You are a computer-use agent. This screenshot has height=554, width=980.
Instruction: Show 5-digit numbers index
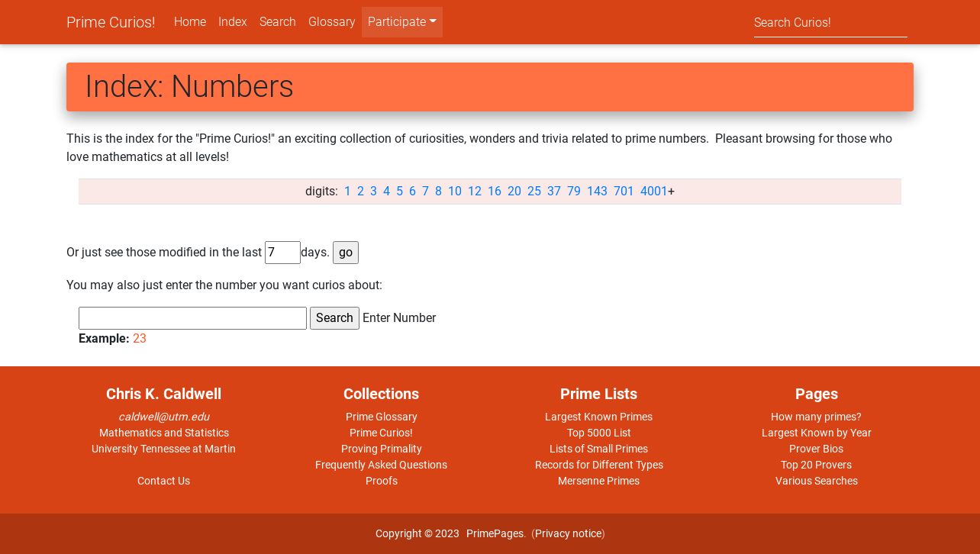399,192
